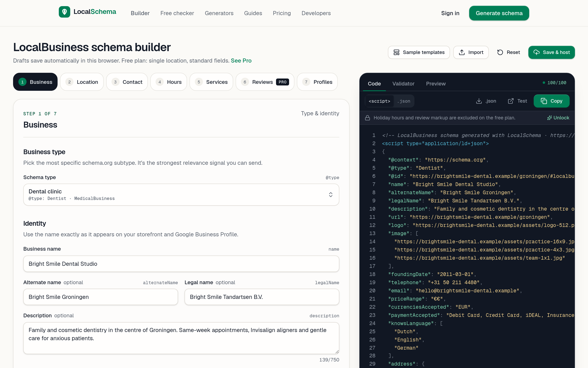Click the Copy clipboard icon
Screen dimensions: 588x368
pos(544,101)
